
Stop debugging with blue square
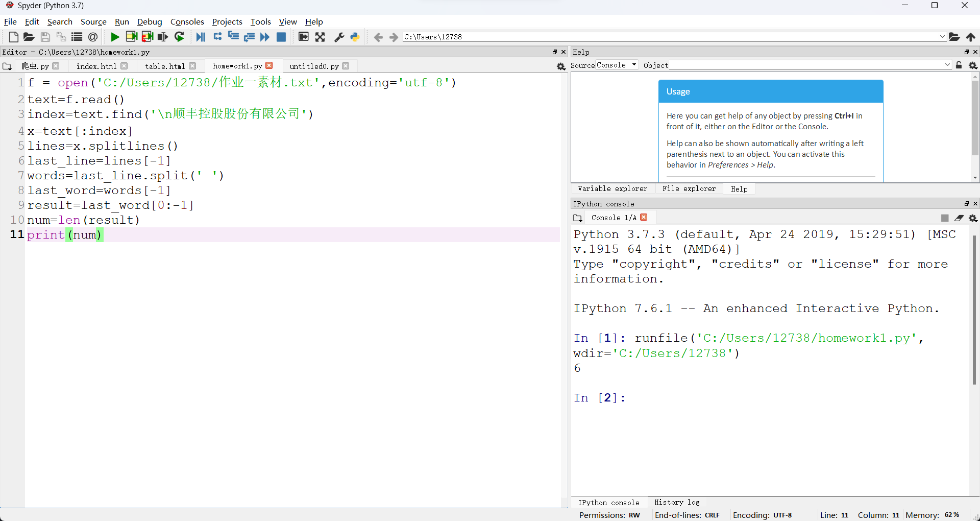tap(281, 37)
